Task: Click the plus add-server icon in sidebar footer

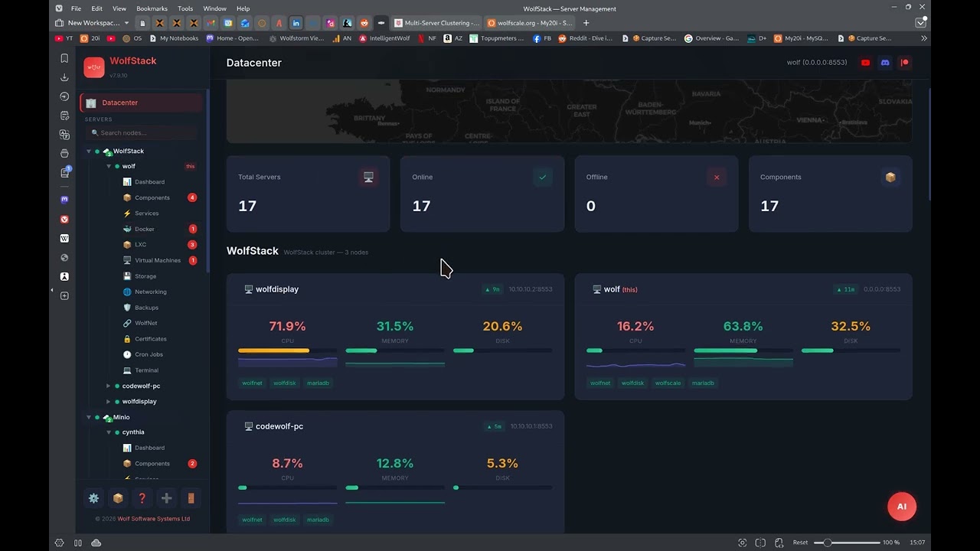Action: point(166,498)
